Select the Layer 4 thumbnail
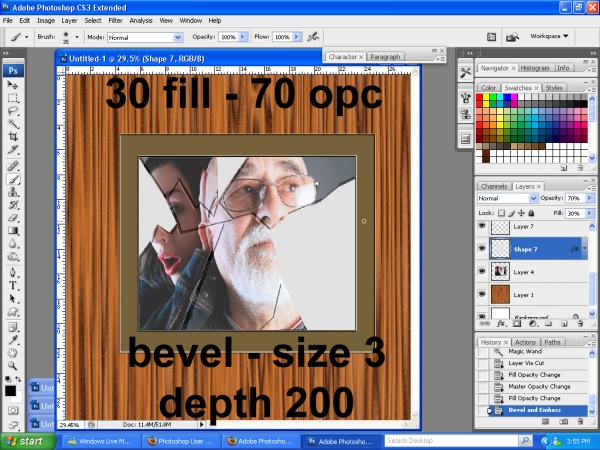Screen dimensions: 600x450 click(500, 271)
